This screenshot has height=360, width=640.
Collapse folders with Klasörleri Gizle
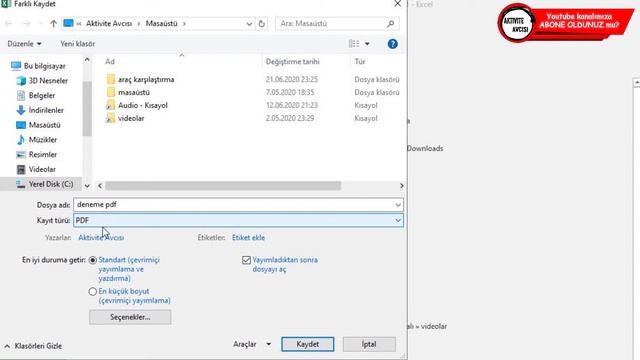pos(33,346)
